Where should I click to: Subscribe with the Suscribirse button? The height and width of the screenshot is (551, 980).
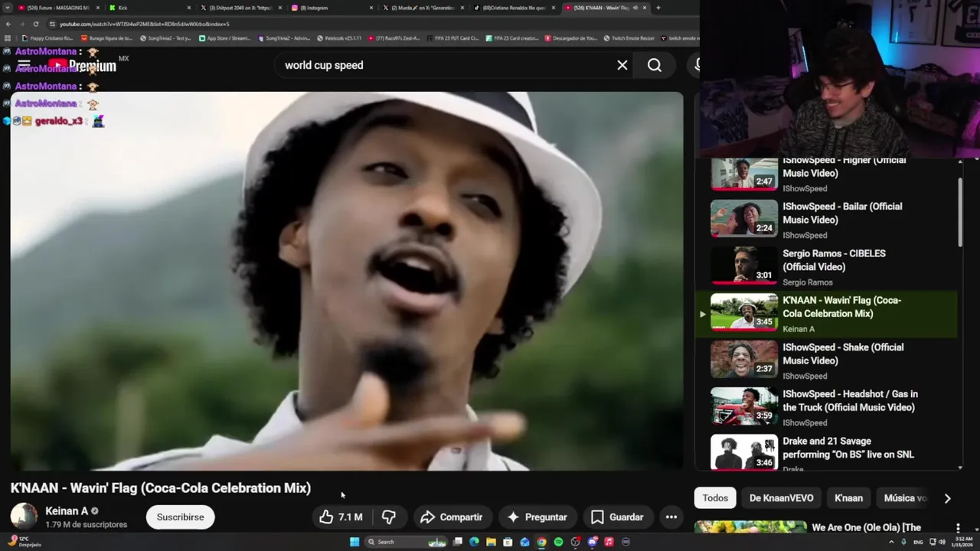[181, 517]
